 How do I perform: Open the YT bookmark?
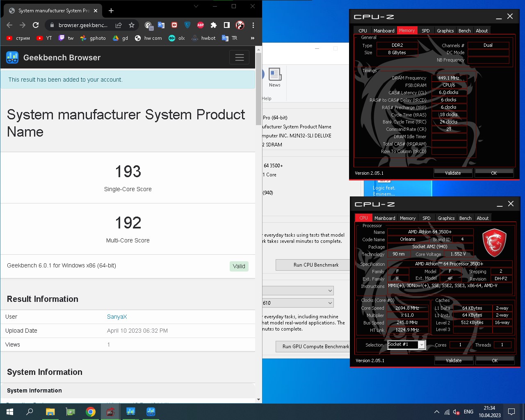(x=44, y=38)
